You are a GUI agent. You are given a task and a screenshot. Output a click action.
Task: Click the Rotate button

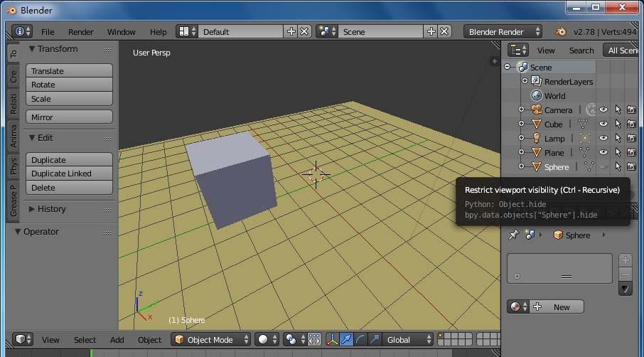(69, 85)
